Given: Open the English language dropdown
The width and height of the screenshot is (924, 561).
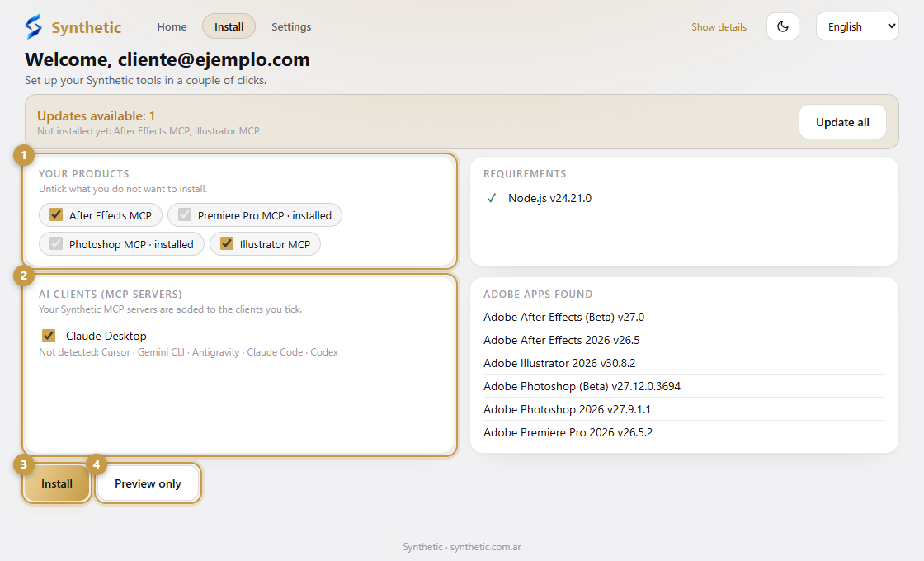Looking at the screenshot, I should 857,26.
